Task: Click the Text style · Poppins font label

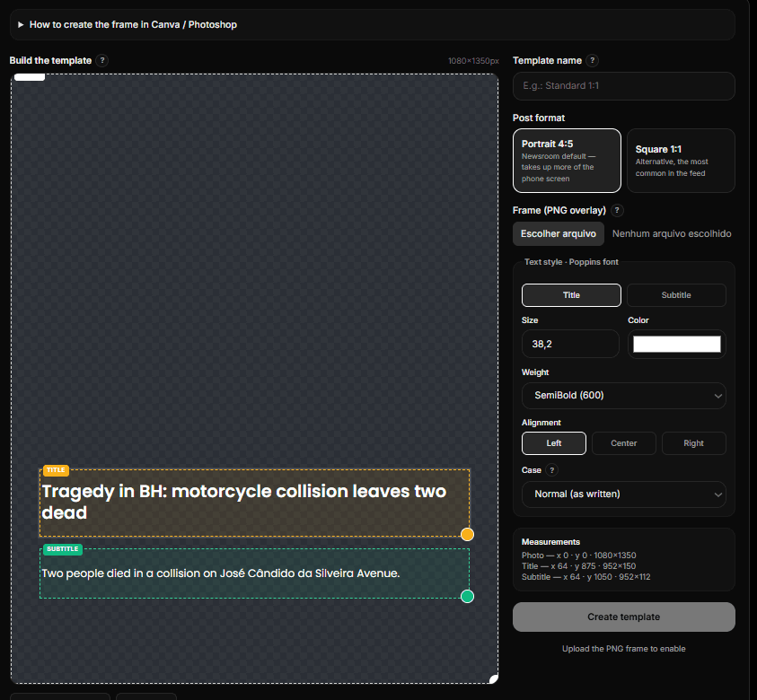Action: [571, 262]
